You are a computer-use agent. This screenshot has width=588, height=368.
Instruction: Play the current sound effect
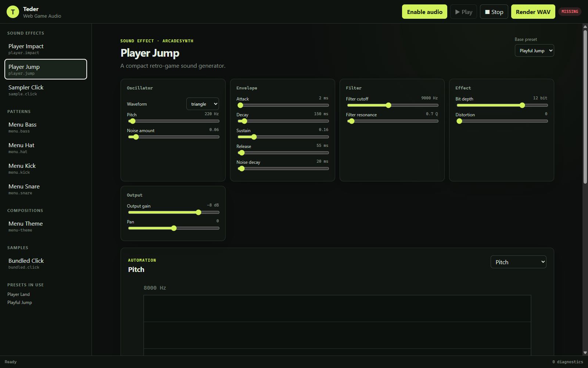pos(463,12)
